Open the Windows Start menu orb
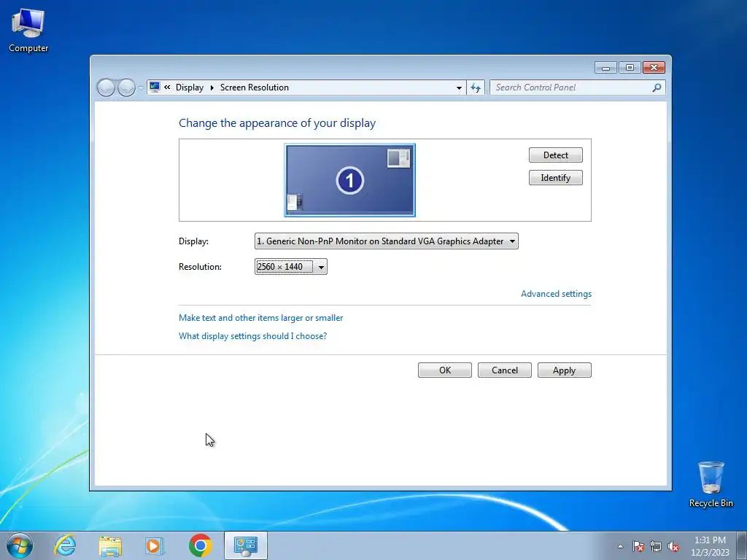747x560 pixels. point(20,545)
